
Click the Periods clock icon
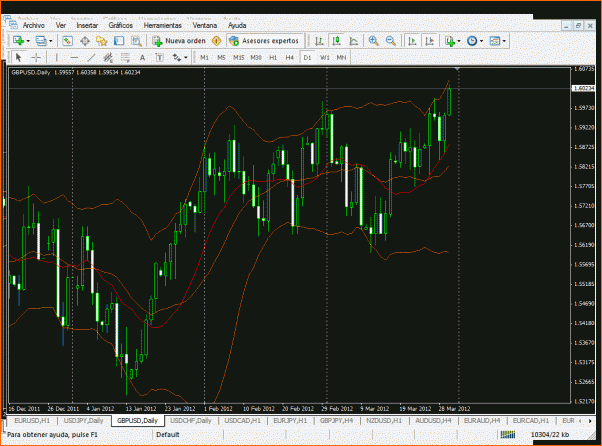click(x=472, y=41)
